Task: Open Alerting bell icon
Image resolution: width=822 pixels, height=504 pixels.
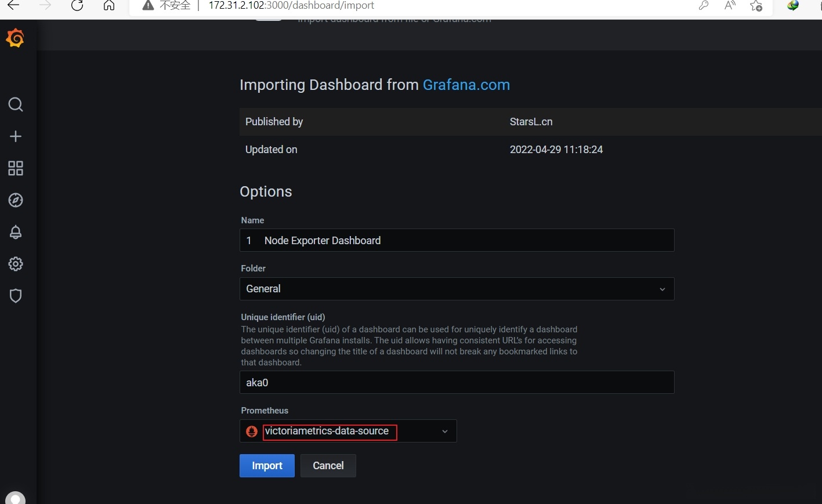Action: 16,232
